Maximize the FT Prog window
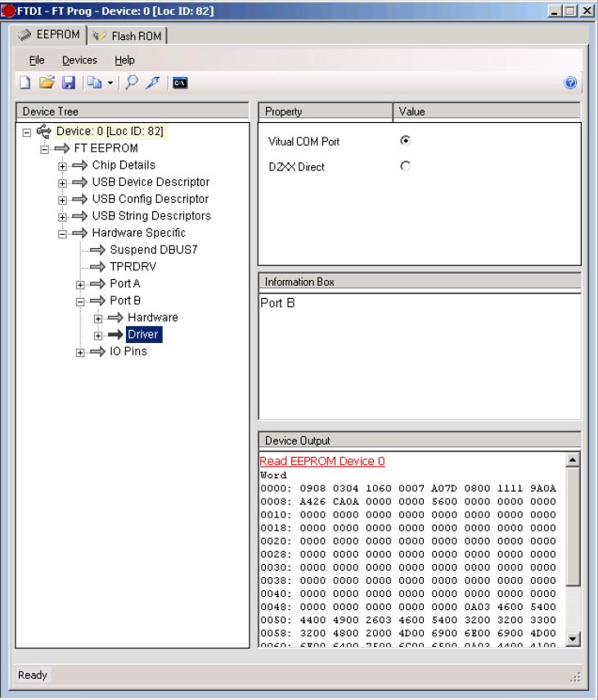 point(570,11)
